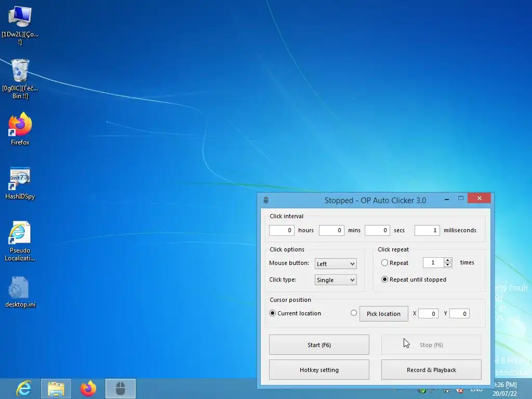
Task: Click the Start (F6) button
Action: tap(319, 345)
